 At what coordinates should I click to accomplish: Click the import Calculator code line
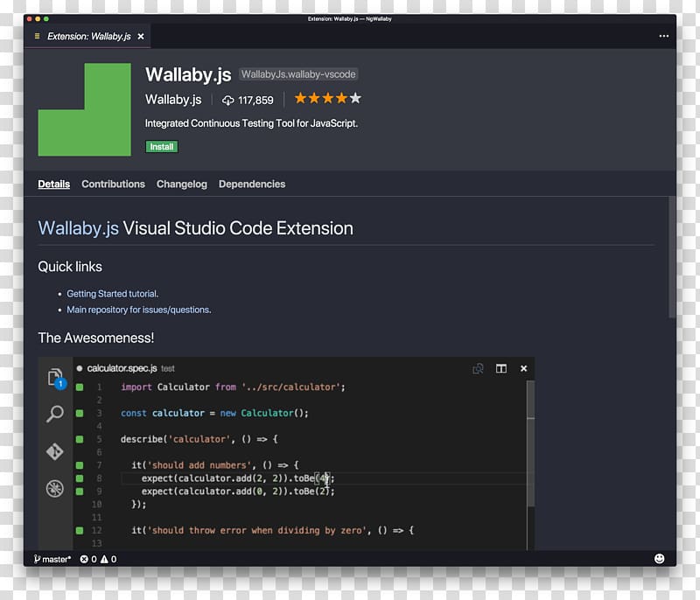(x=233, y=387)
